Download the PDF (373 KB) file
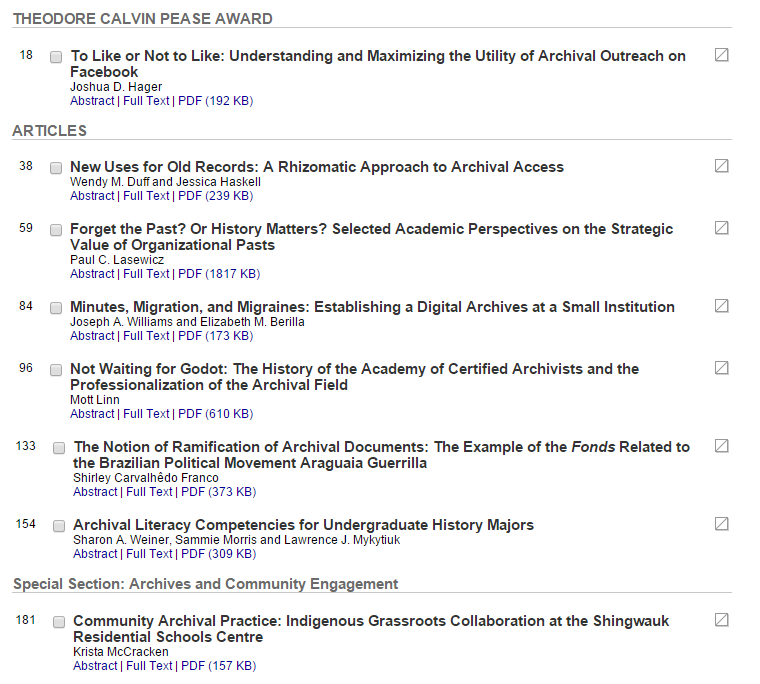760x684 pixels. click(x=219, y=492)
